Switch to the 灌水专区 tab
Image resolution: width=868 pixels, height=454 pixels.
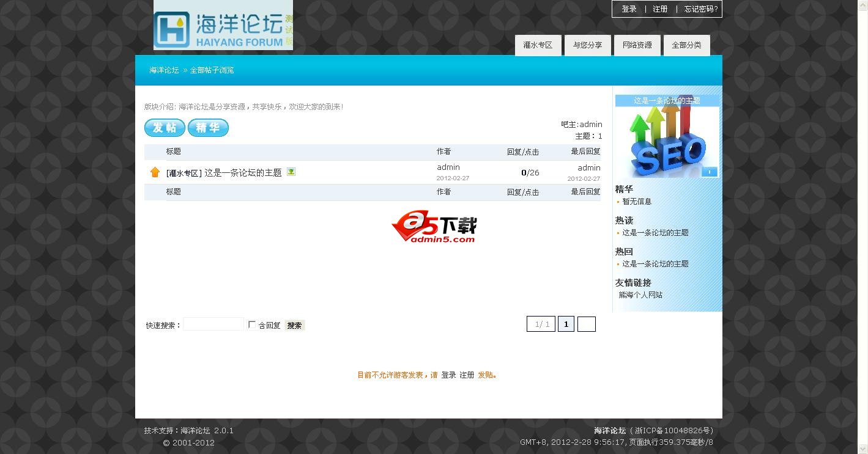538,45
